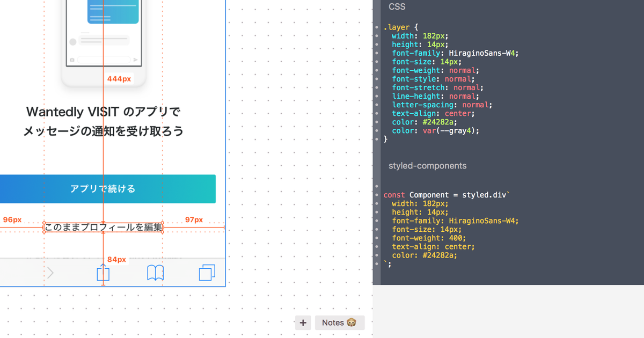Click the send arrow icon in phone mockup

click(135, 60)
